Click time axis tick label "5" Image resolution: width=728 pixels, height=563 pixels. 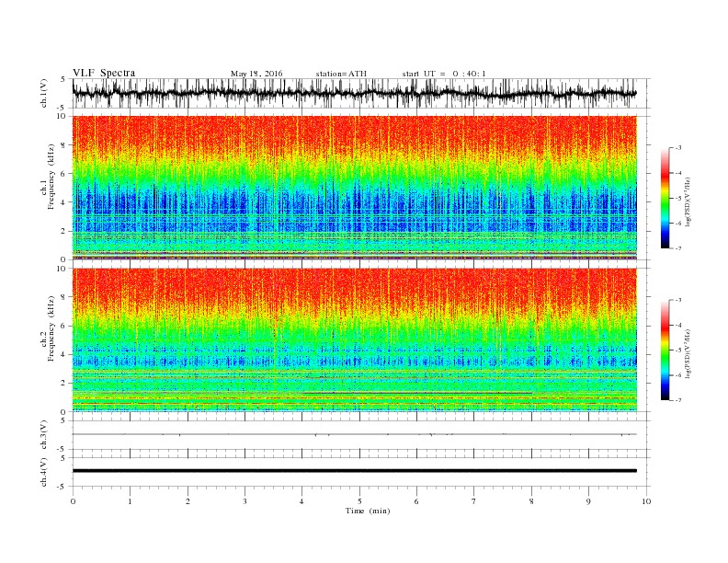coord(359,501)
